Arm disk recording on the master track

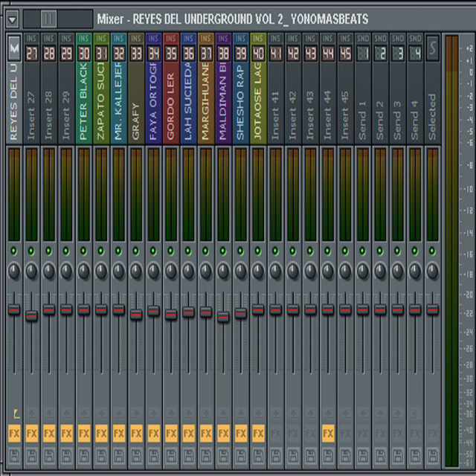click(x=13, y=454)
